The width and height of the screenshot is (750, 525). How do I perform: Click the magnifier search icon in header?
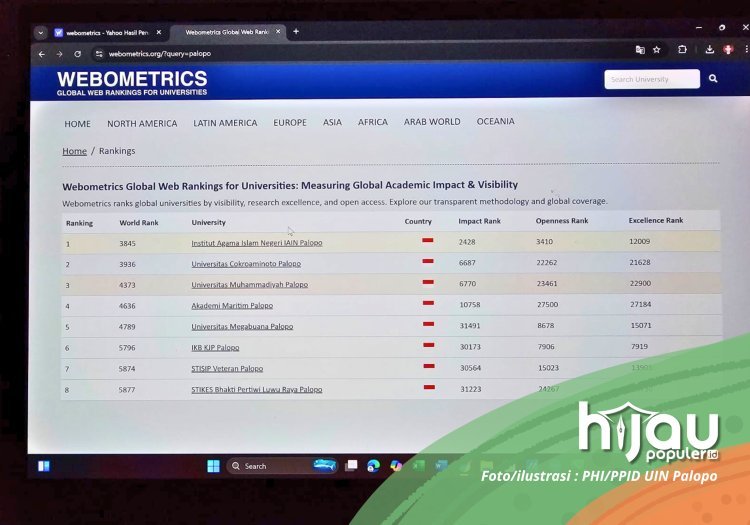tap(713, 79)
